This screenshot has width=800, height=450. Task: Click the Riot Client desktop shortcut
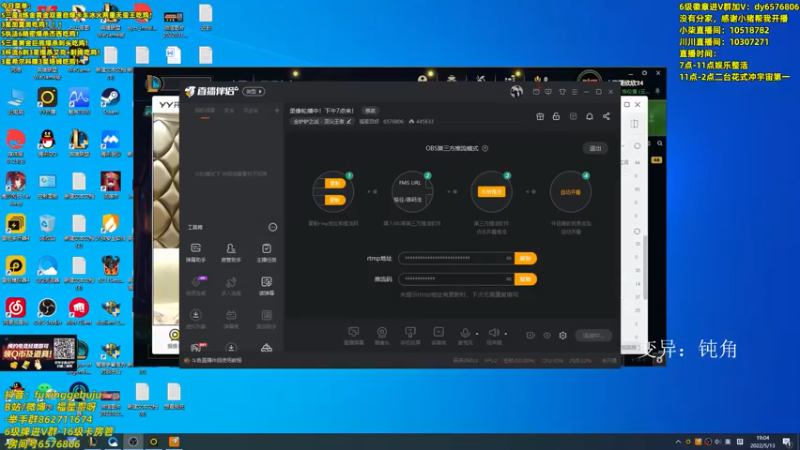tap(79, 312)
